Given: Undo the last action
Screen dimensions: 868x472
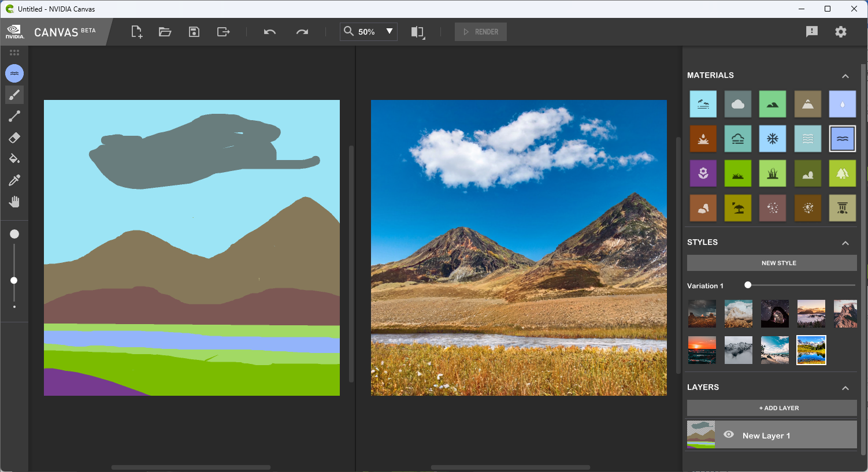Looking at the screenshot, I should pyautogui.click(x=269, y=32).
